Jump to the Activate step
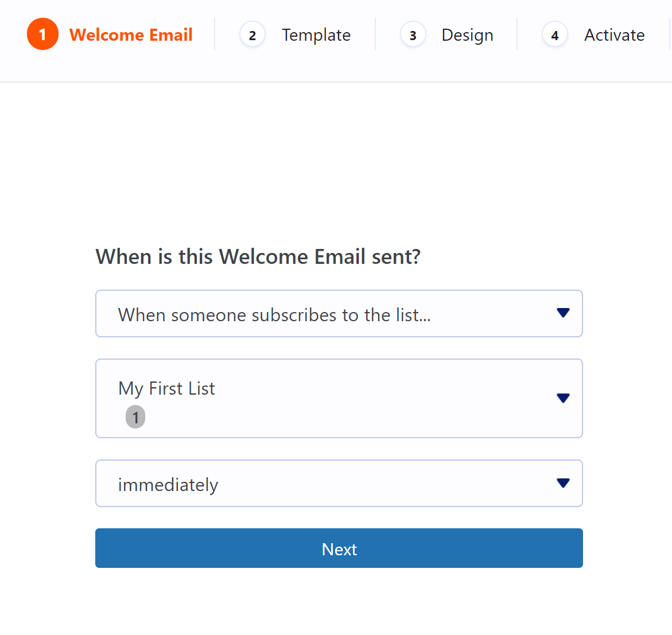The width and height of the screenshot is (672, 635). tap(614, 35)
